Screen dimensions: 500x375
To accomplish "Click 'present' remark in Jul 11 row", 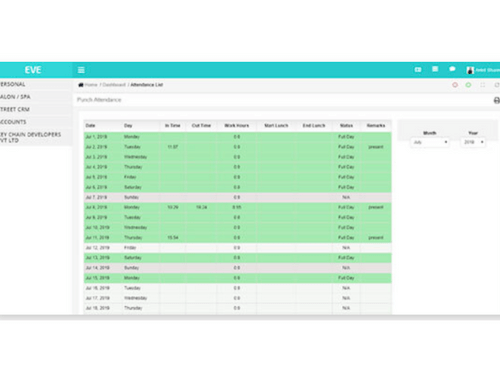I will coord(376,238).
